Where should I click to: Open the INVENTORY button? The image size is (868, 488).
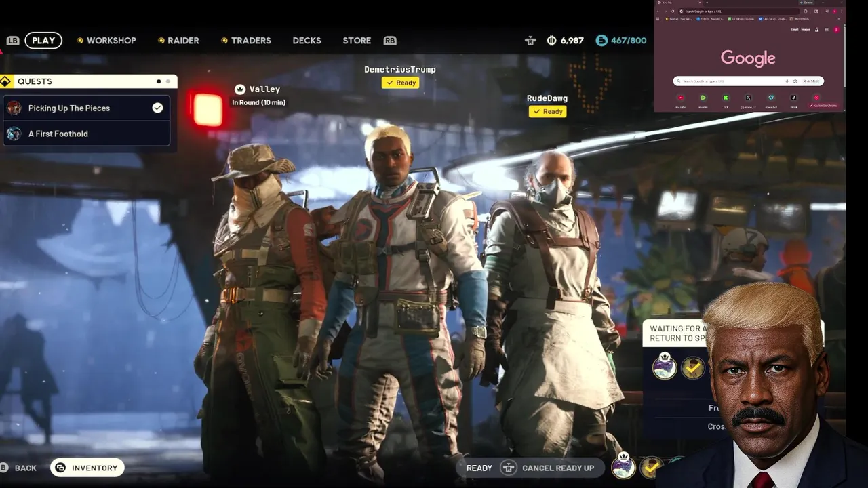click(87, 468)
